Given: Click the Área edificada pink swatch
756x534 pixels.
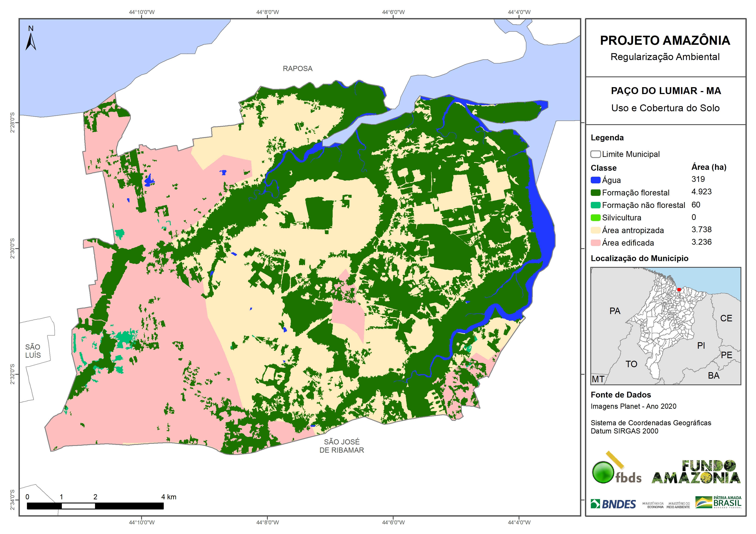Looking at the screenshot, I should click(595, 243).
